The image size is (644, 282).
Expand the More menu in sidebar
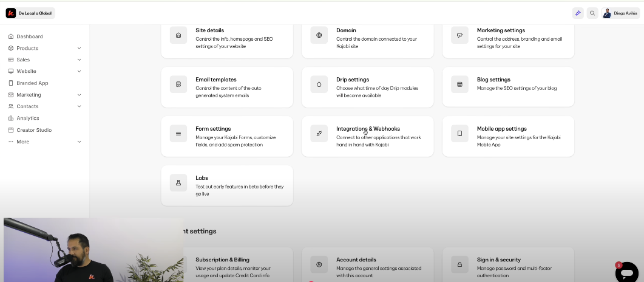[79, 142]
